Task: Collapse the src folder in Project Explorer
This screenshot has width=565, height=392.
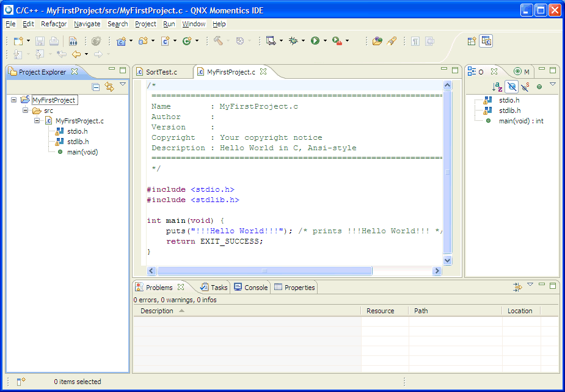Action: tap(24, 111)
